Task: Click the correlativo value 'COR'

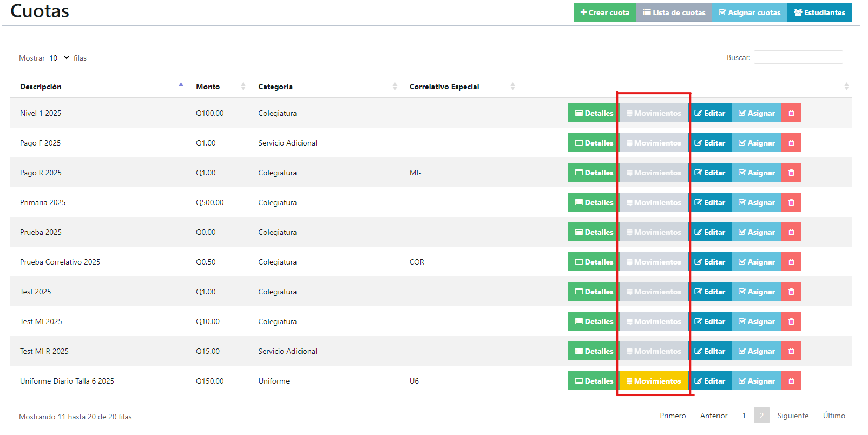Action: [417, 262]
